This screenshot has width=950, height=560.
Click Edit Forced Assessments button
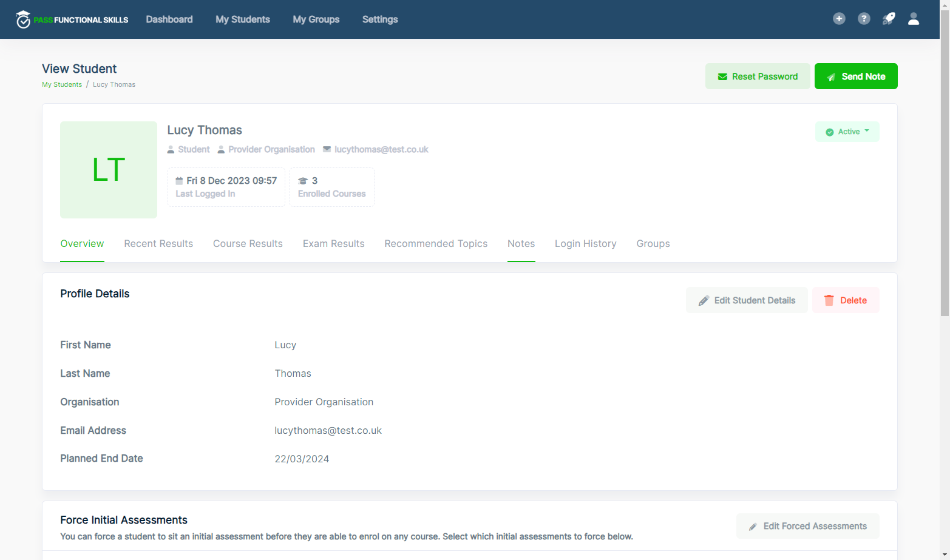pos(808,526)
